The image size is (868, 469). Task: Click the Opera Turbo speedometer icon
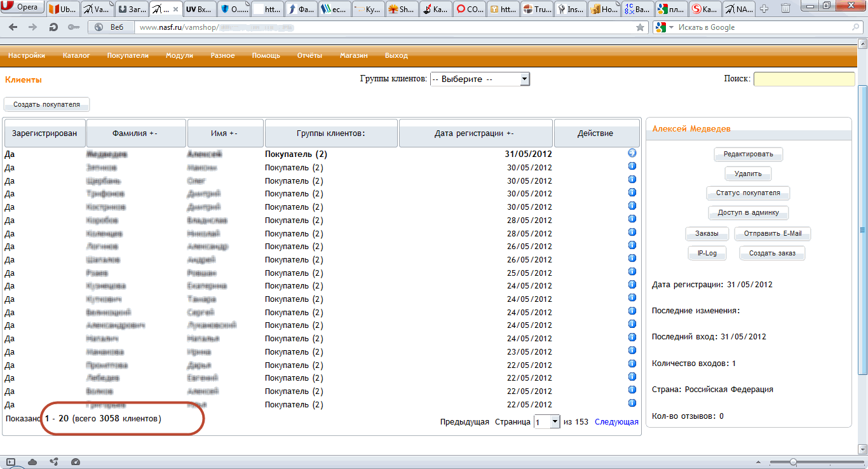[76, 462]
